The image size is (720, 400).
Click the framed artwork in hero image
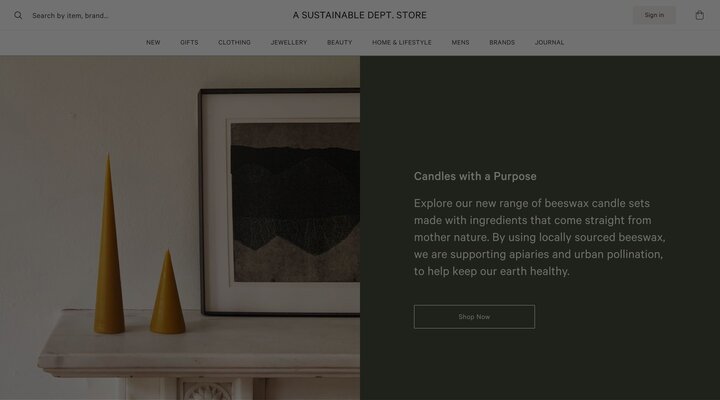tap(279, 202)
